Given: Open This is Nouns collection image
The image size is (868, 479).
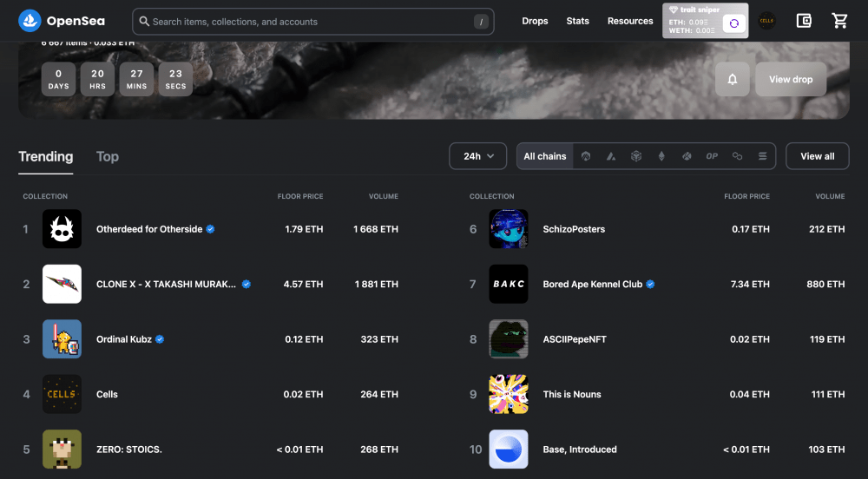Looking at the screenshot, I should pyautogui.click(x=508, y=394).
